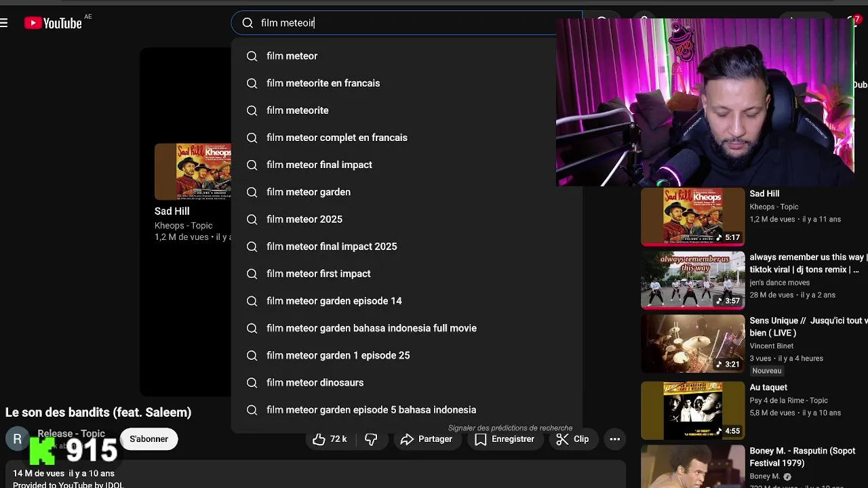Viewport: 868px width, 488px height.
Task: Open always remember us this way thumbnail
Action: click(x=693, y=280)
